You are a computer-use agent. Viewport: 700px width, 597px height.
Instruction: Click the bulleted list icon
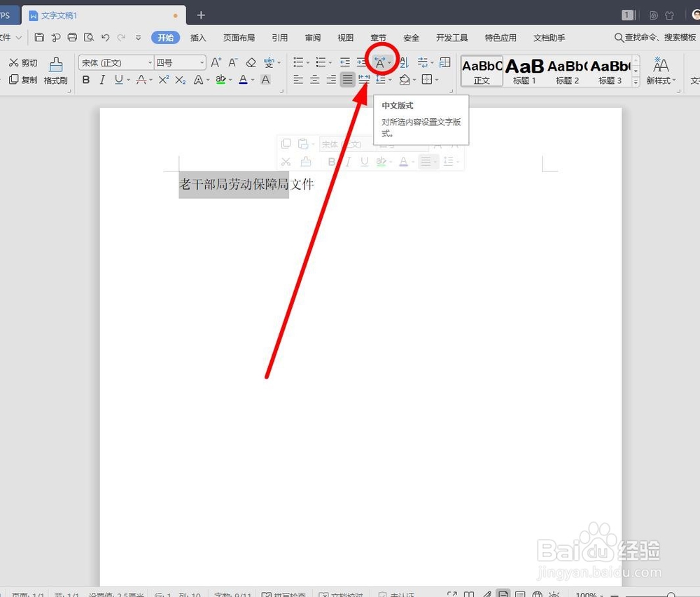[299, 62]
